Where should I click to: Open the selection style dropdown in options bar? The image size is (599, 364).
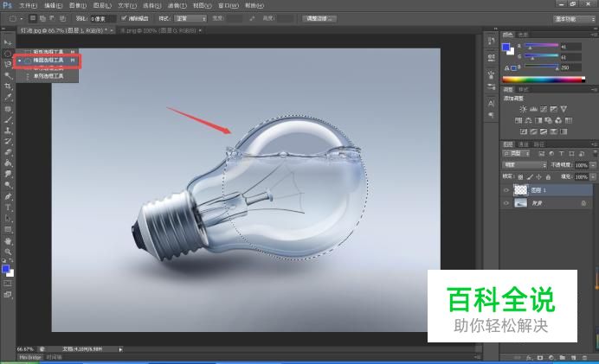click(x=190, y=18)
